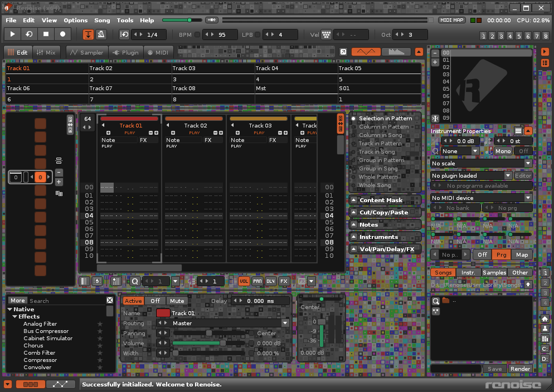Select 'Track in Pattern' radio option
This screenshot has height=392, width=554.
click(x=353, y=144)
